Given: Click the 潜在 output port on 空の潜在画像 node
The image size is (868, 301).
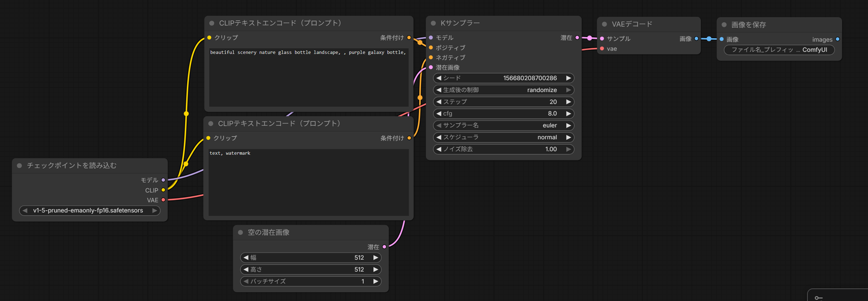Looking at the screenshot, I should [385, 247].
